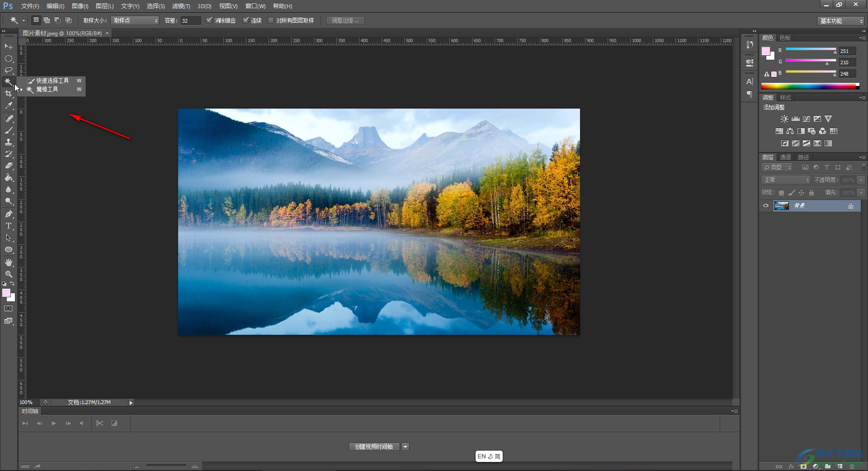Open layer filter 类型 dropdown
Viewport: 868px width, 471px height.
pos(777,167)
